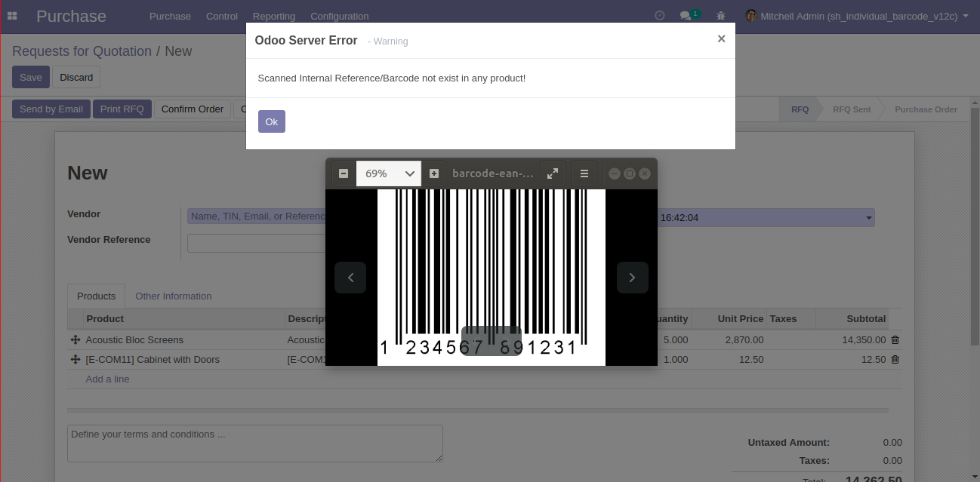
Task: Click Send by Email button
Action: pos(51,109)
